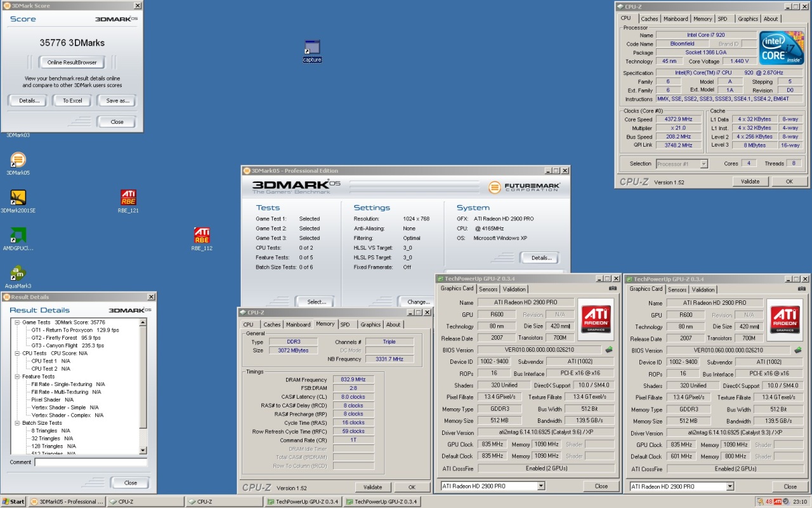Switch to Caches tab in top CPU-Z window
The image size is (812, 508).
[649, 19]
